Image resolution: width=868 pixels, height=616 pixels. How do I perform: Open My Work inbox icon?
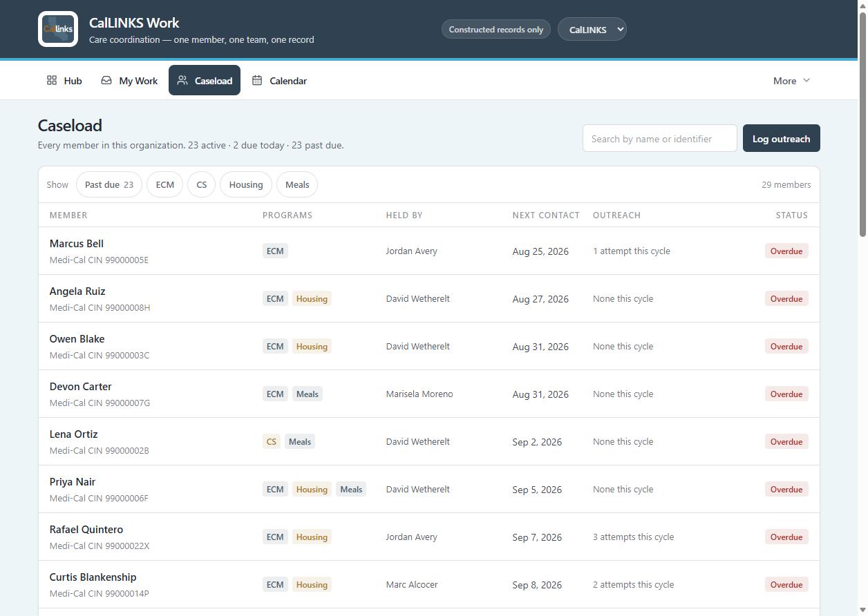pyautogui.click(x=106, y=80)
